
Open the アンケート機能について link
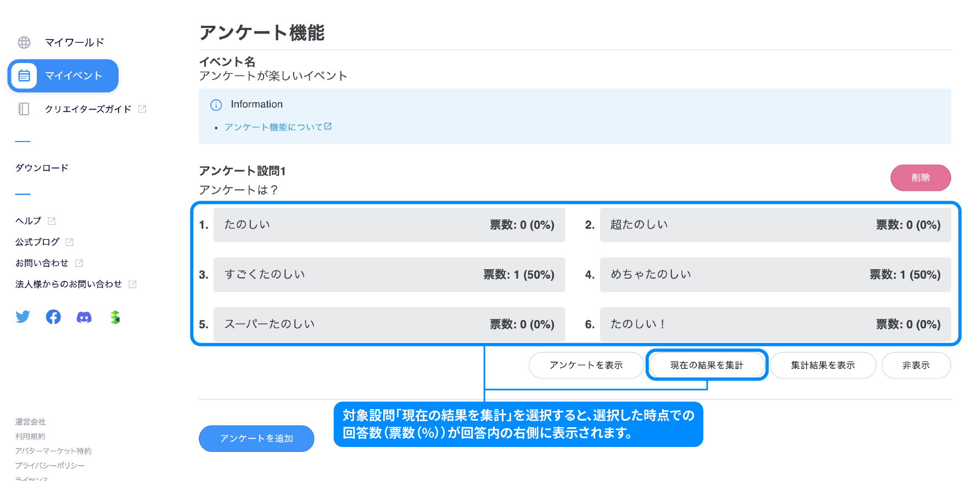273,127
